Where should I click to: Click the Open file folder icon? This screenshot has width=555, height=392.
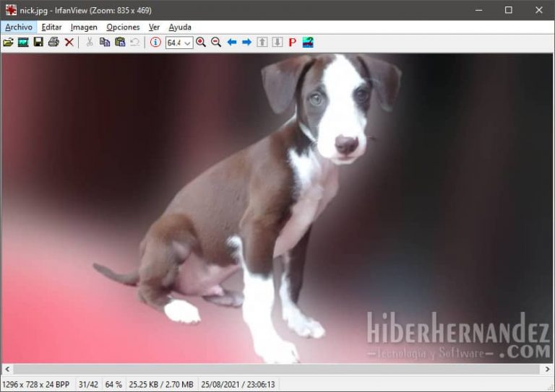pos(8,43)
